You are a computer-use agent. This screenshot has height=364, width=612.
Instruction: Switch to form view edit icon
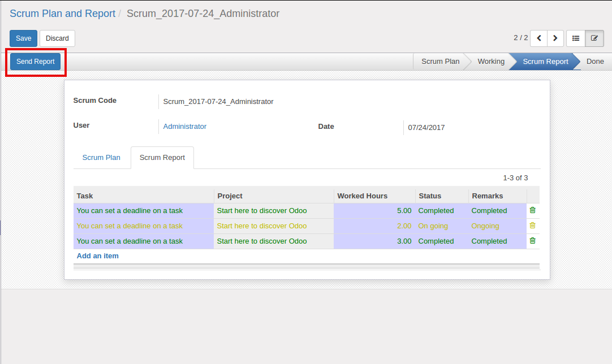(x=594, y=38)
